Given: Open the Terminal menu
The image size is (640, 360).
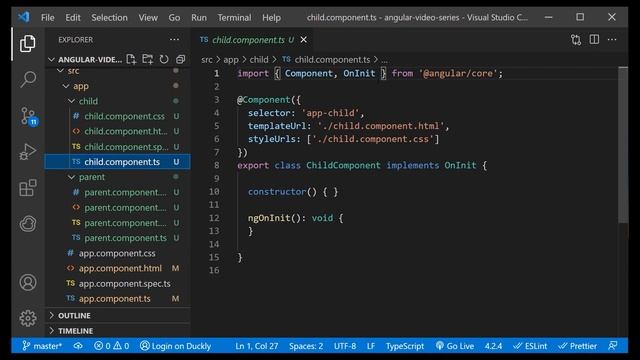Looking at the screenshot, I should 234,18.
